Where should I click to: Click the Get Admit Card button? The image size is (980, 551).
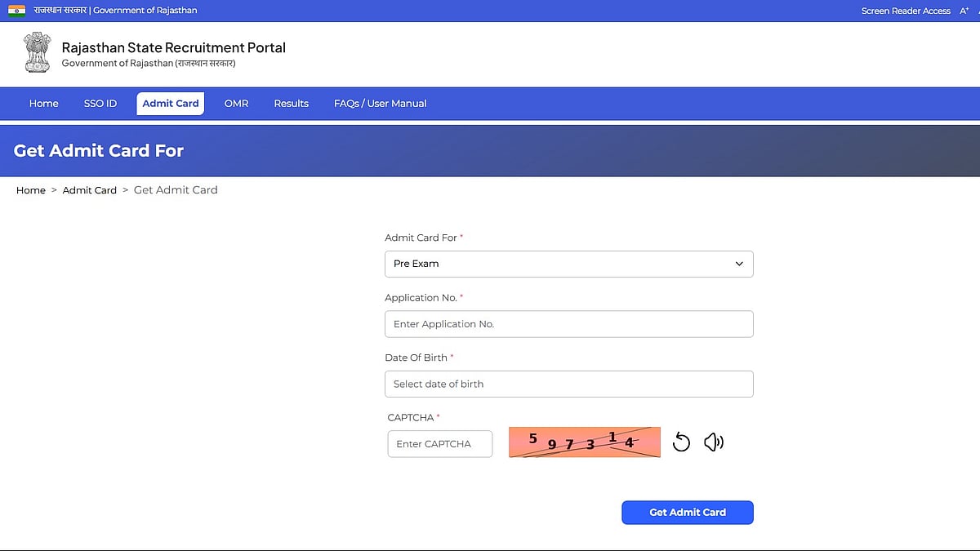point(688,513)
